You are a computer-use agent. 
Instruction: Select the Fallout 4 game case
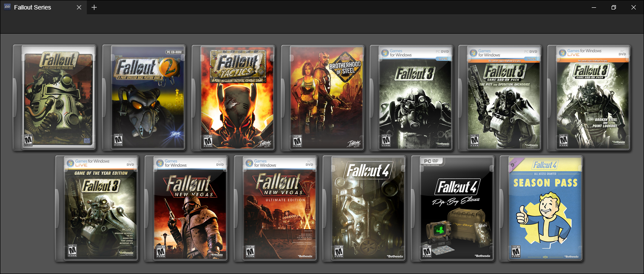[x=365, y=208]
